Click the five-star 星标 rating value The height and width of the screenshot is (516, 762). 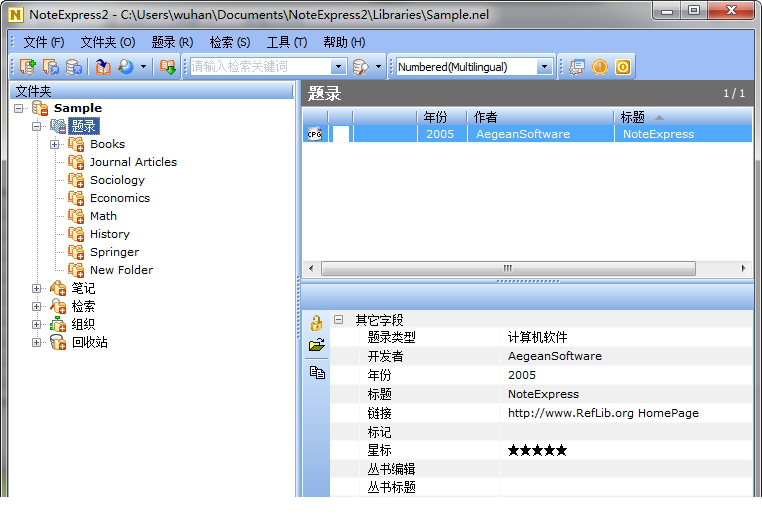[x=537, y=450]
